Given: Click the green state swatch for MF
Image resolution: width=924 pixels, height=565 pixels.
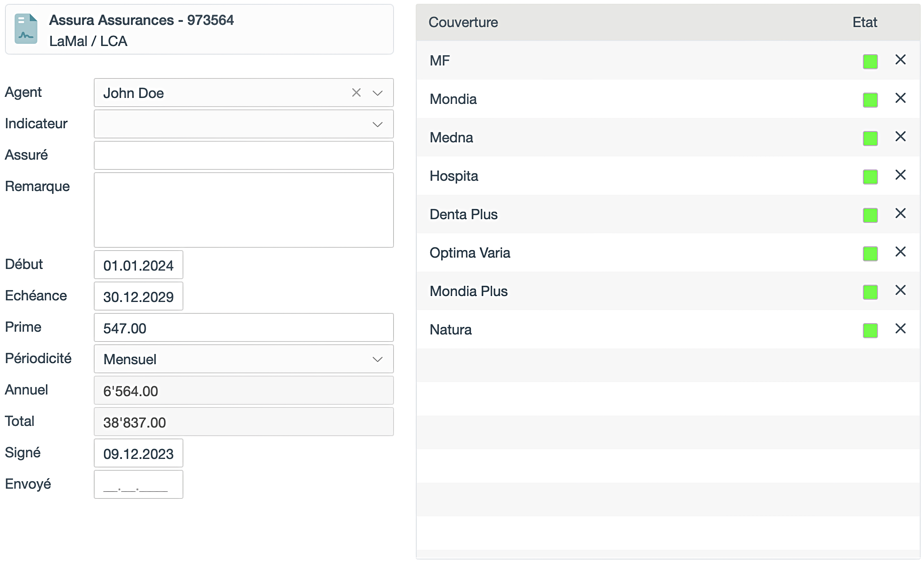Looking at the screenshot, I should click(870, 62).
